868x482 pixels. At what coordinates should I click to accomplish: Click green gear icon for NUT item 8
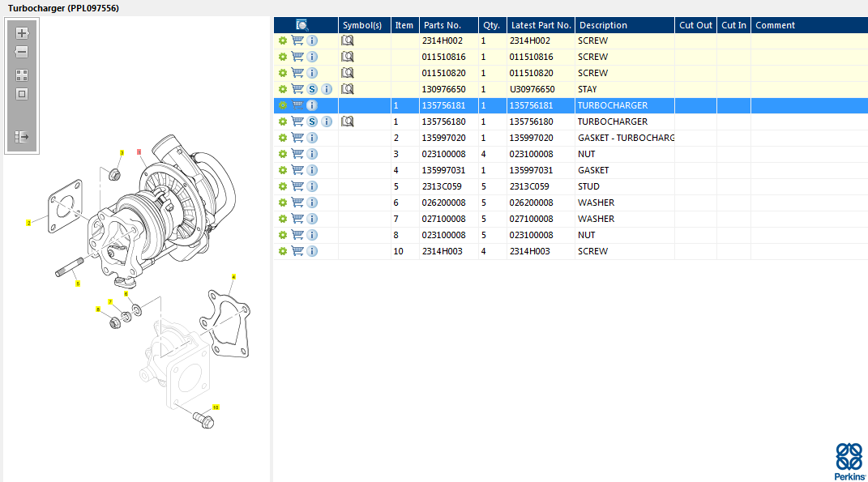coord(283,235)
